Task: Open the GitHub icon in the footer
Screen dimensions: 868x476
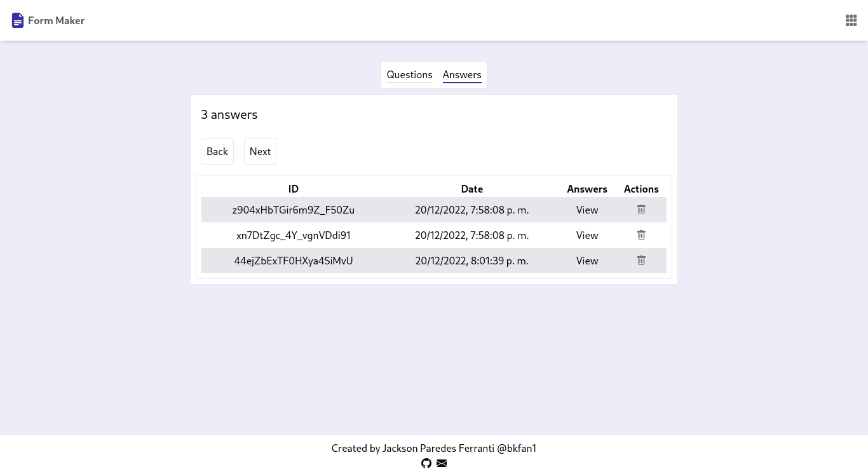Action: click(426, 463)
